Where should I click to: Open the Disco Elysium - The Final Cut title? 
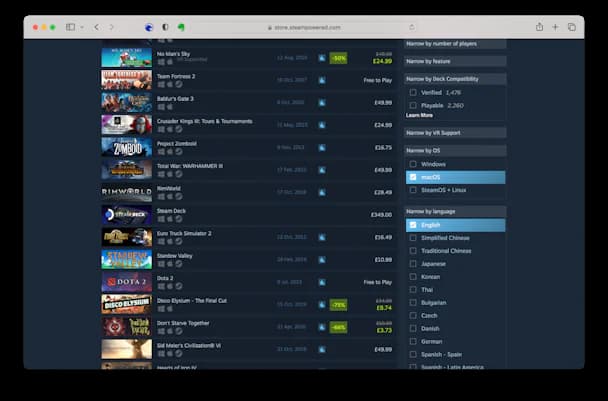pyautogui.click(x=192, y=301)
